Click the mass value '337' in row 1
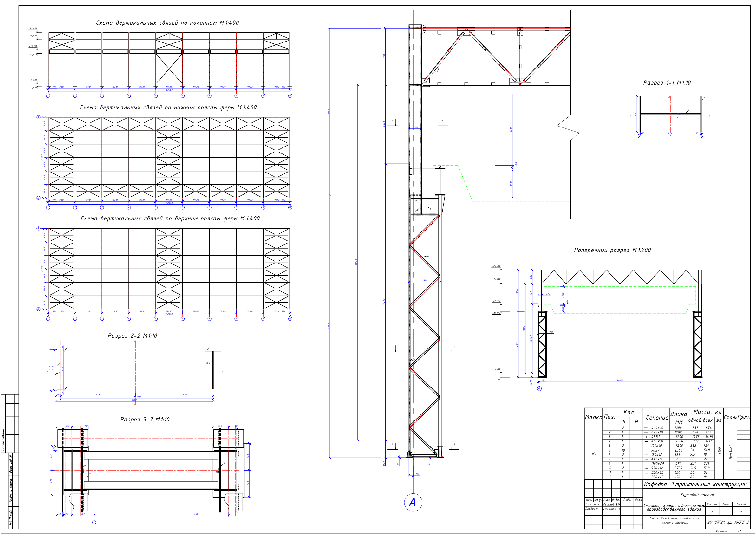Image resolution: width=756 pixels, height=534 pixels. click(695, 428)
